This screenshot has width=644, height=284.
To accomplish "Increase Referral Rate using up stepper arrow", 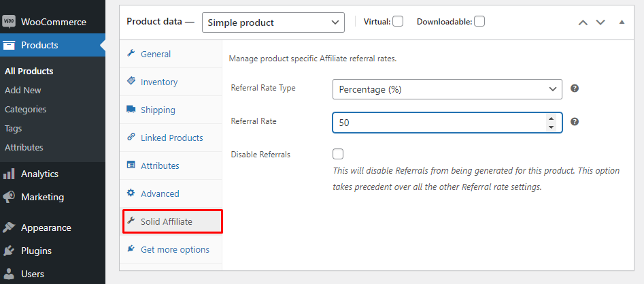I will pyautogui.click(x=551, y=119).
